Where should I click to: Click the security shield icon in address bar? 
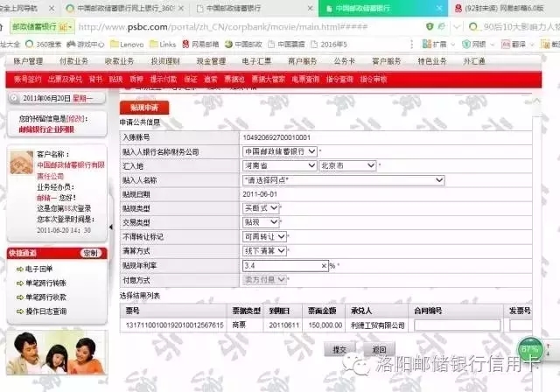[x=430, y=26]
